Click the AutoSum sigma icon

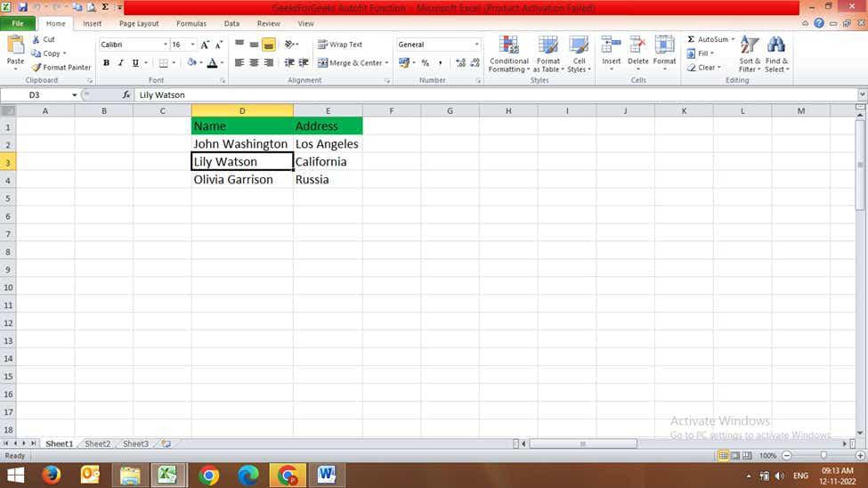(692, 40)
